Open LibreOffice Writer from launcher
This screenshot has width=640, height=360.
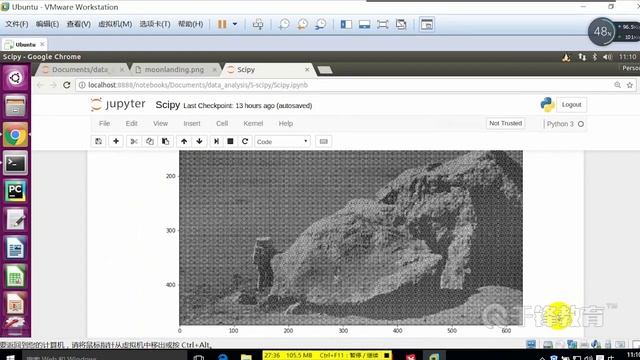(15, 248)
